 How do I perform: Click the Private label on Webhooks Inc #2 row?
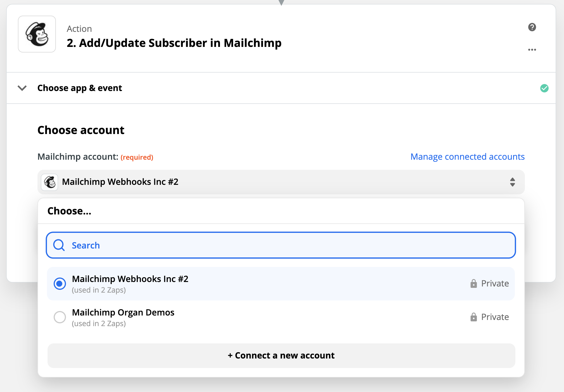coord(495,283)
